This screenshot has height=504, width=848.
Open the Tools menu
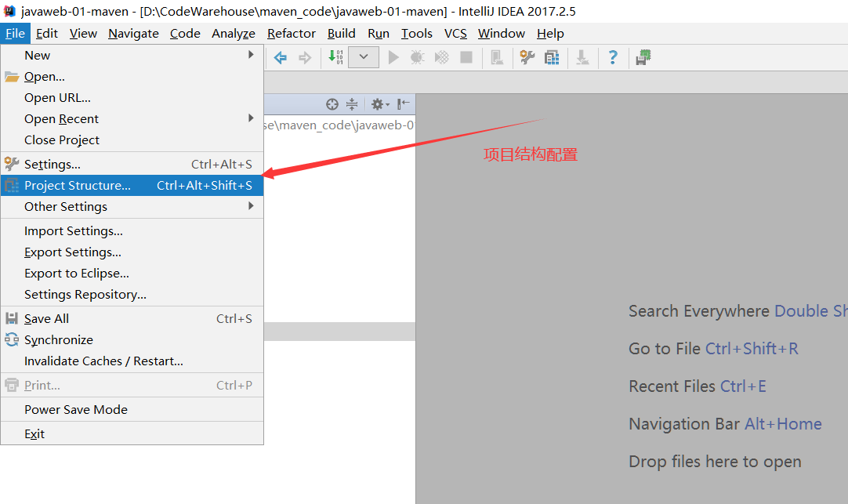(416, 34)
